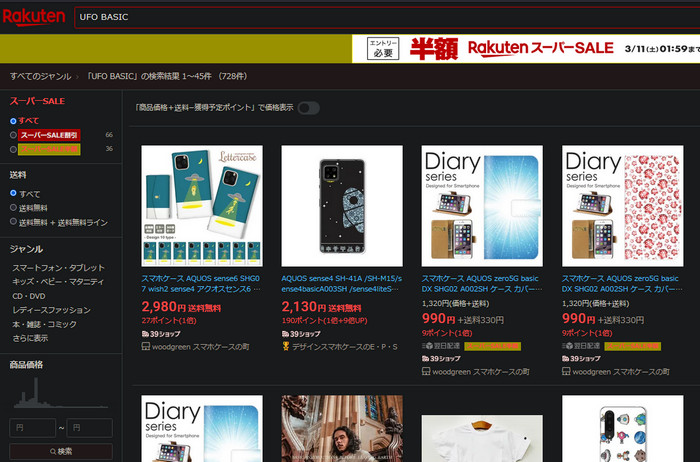Open CD・DVD genre
Viewport: 700px width, 462px height.
(29, 296)
